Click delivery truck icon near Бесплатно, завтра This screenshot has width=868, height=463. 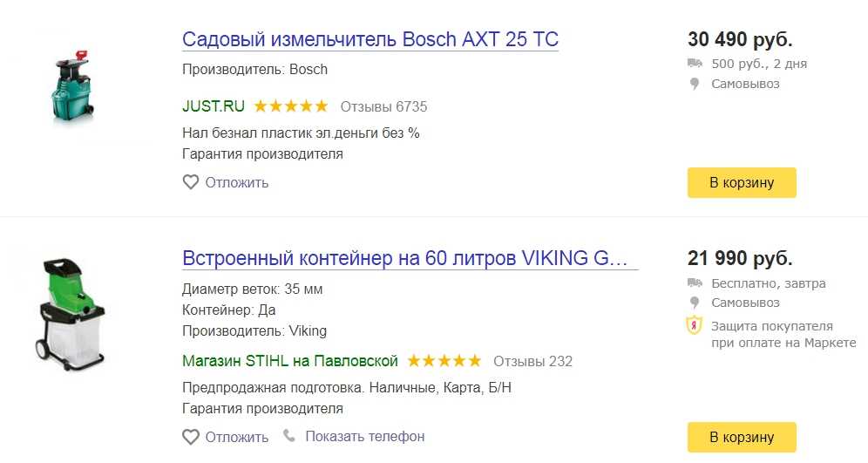(695, 283)
